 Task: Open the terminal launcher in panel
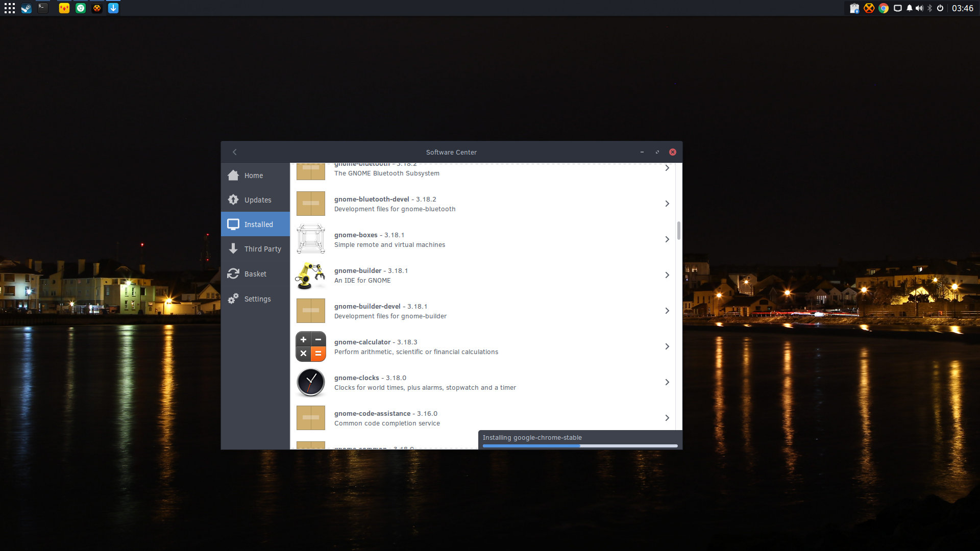point(43,8)
